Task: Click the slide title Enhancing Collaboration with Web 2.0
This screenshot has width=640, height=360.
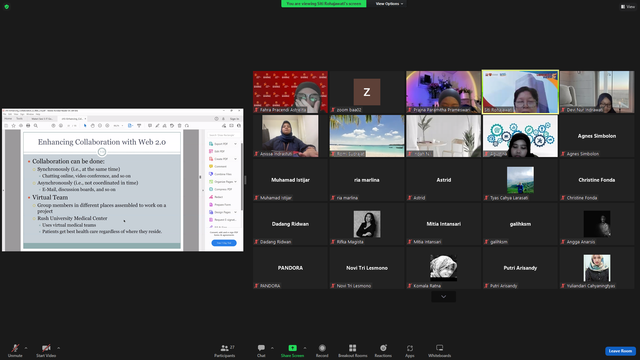Action: 102,142
